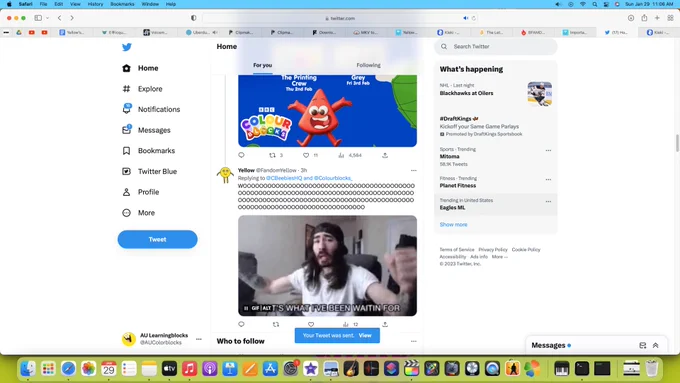Share the Colourblocks image tweet
The height and width of the screenshot is (383, 680).
pyautogui.click(x=385, y=155)
